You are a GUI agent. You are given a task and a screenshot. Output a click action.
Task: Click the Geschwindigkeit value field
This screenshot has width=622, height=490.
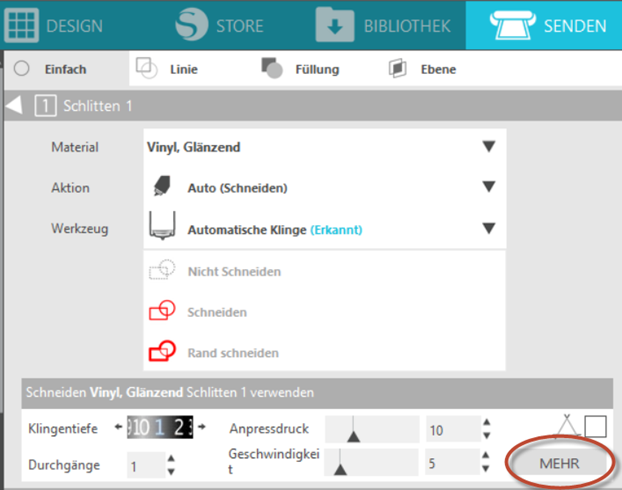448,465
